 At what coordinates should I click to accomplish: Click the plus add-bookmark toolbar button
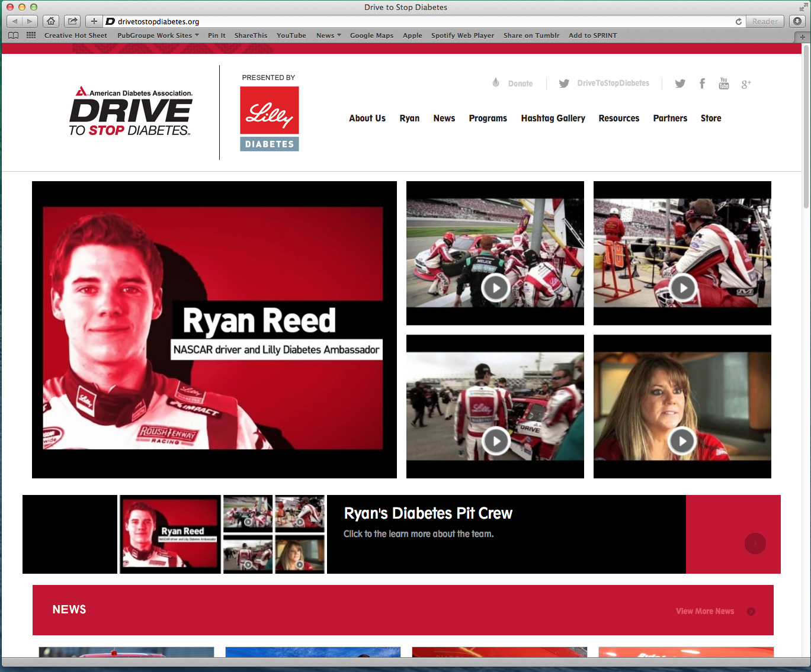coord(94,21)
